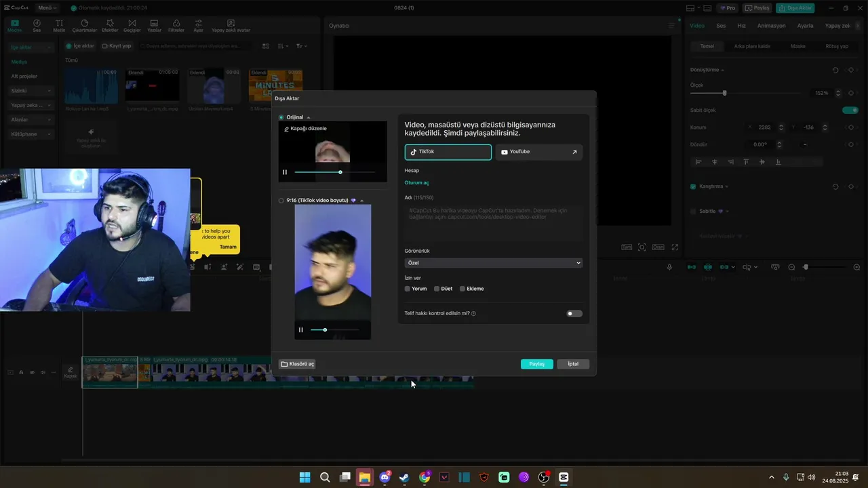
Task: Seek the Orijinal preview progress bar
Action: click(335, 172)
